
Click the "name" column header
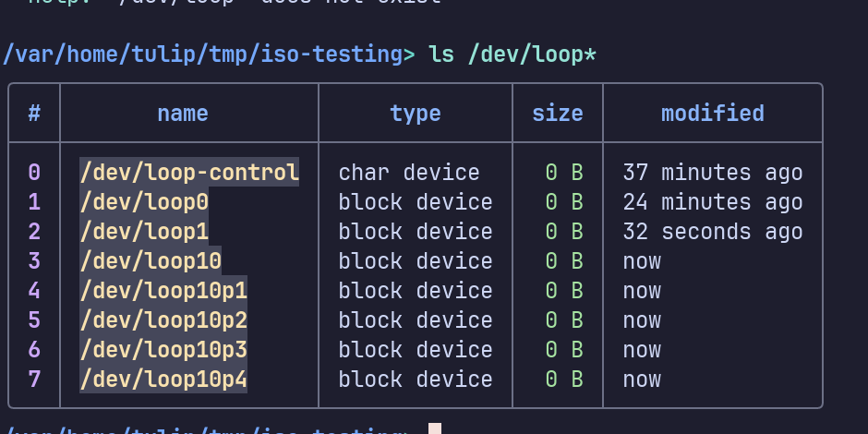183,114
